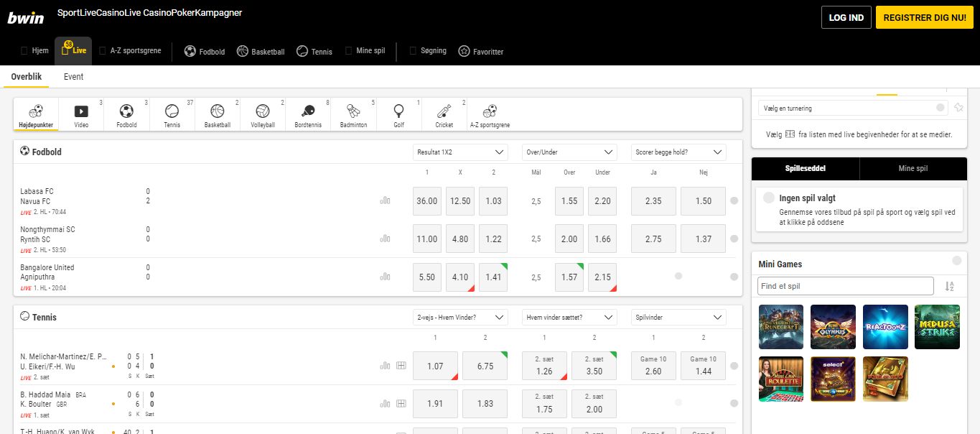The image size is (980, 434).
Task: Open the Hjem navigation item
Action: click(x=34, y=51)
